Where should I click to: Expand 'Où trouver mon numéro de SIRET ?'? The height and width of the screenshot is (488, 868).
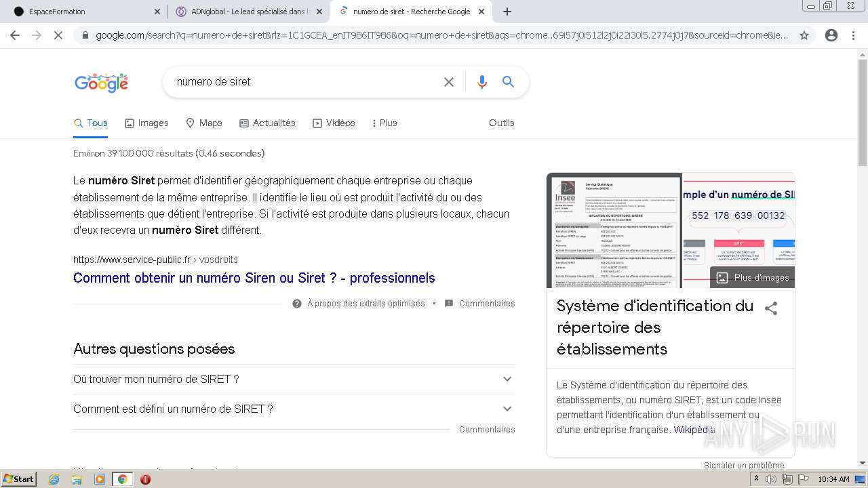click(x=294, y=379)
